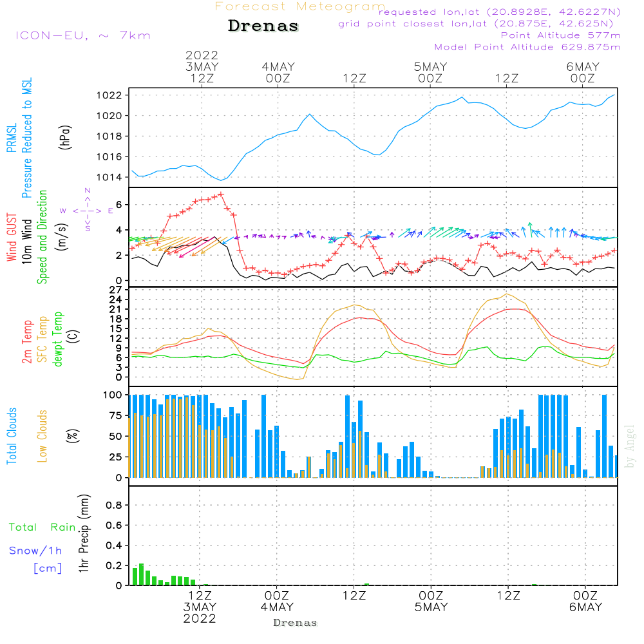Click the Drenas title at top
This screenshot has height=644, width=644.
263,26
